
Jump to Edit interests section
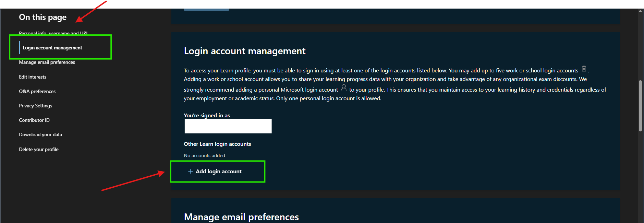point(33,77)
